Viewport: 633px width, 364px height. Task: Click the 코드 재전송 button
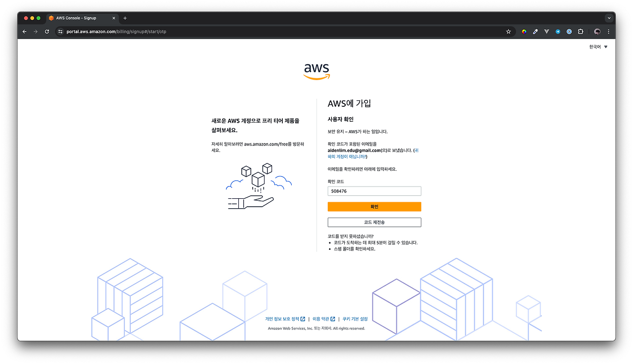point(374,223)
